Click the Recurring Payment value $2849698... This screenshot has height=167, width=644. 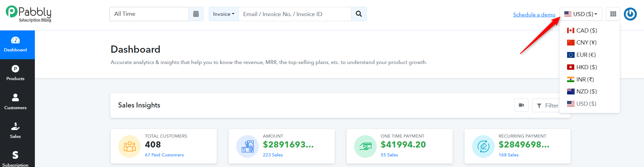tap(524, 145)
